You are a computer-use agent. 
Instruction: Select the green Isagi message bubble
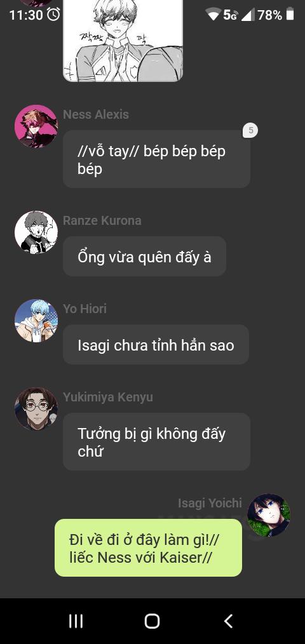click(149, 548)
